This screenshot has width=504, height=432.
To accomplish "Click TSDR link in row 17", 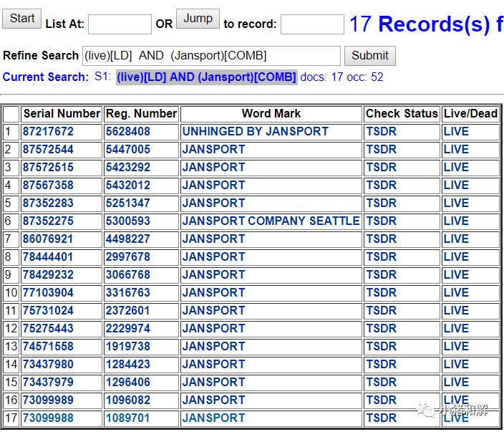I will pos(382,418).
